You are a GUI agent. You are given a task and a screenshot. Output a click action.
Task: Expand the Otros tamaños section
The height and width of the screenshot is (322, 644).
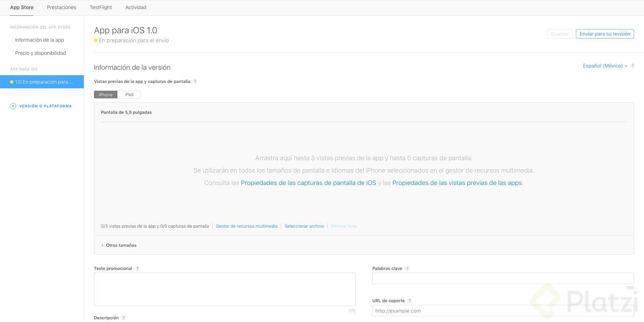coord(119,245)
